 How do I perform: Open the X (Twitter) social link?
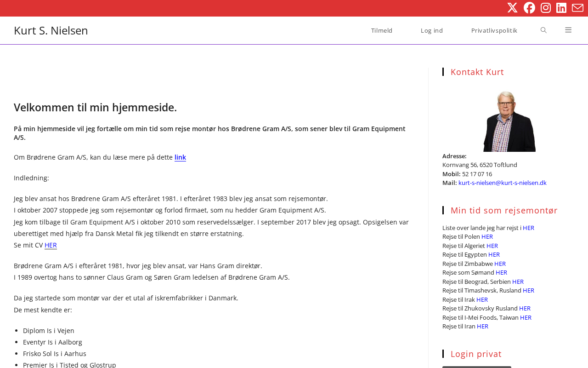512,8
